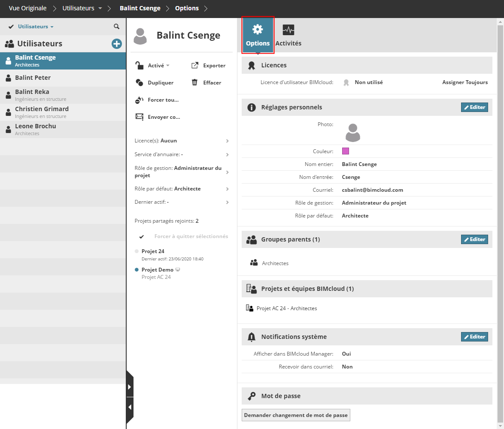Click the force logout icon

139,100
